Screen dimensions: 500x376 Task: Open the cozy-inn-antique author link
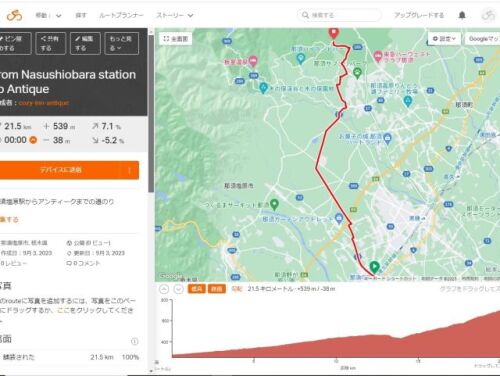(44, 103)
